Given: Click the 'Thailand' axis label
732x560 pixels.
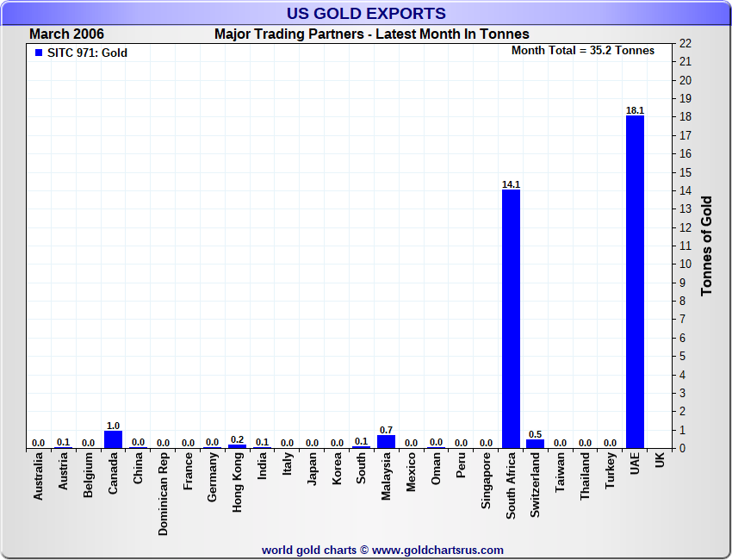Looking at the screenshot, I should [585, 476].
